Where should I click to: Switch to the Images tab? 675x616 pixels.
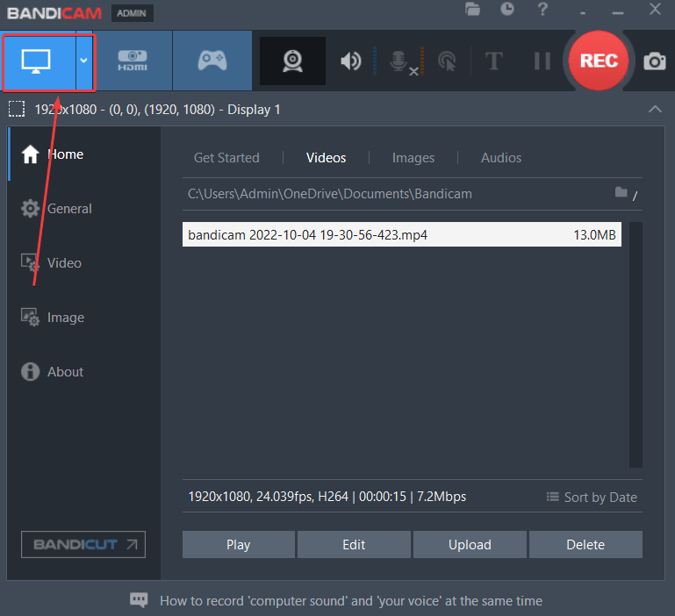tap(413, 158)
